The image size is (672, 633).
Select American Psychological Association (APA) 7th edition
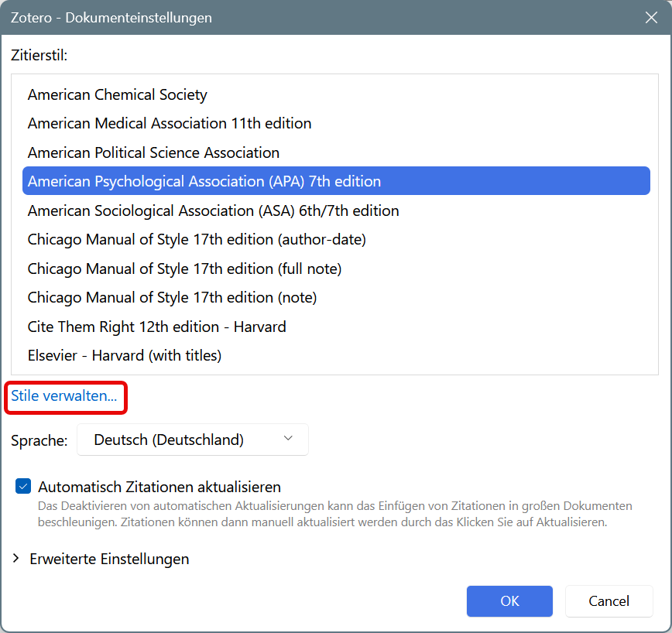336,181
